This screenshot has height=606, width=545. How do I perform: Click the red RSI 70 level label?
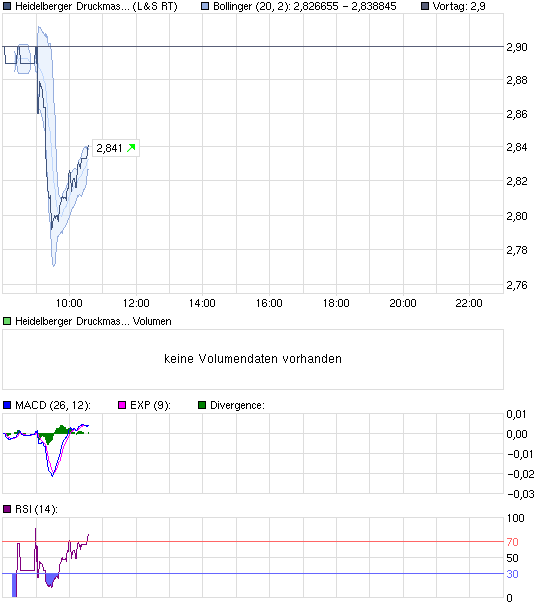tap(513, 542)
